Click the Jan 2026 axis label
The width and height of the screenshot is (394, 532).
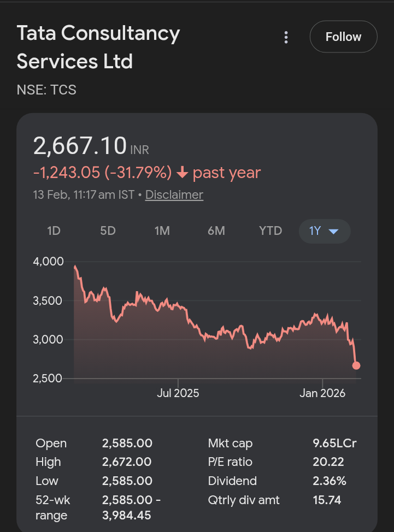coord(322,393)
